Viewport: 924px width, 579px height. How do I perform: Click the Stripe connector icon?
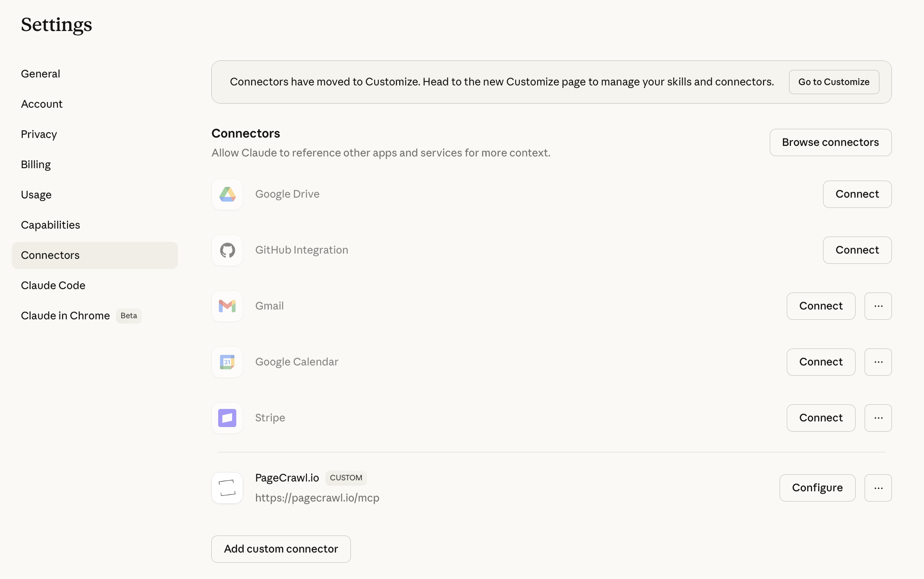[x=227, y=418]
